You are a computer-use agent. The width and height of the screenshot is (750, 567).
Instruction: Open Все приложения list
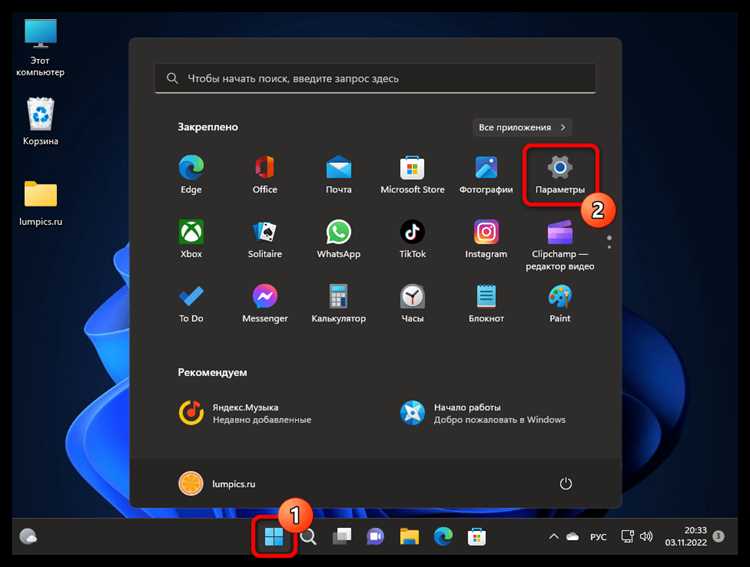click(522, 127)
